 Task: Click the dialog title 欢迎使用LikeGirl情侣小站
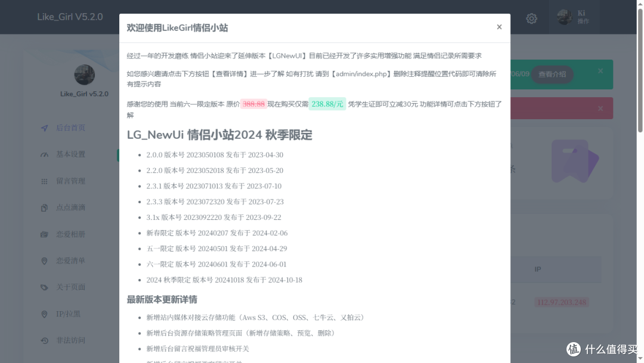tap(178, 27)
